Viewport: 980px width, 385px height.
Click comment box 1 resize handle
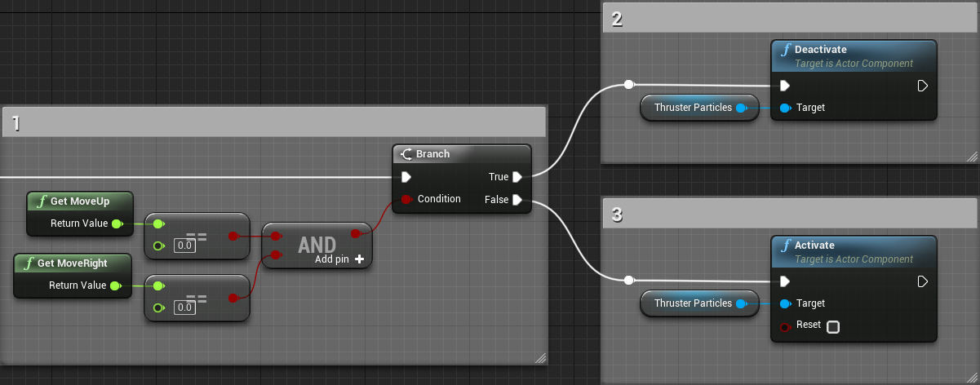(x=540, y=357)
